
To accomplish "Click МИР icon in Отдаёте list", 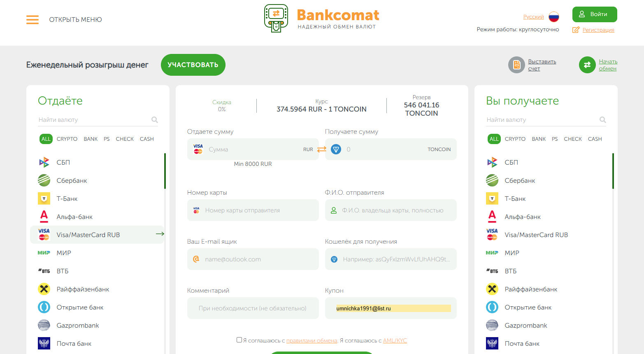I will pos(44,253).
